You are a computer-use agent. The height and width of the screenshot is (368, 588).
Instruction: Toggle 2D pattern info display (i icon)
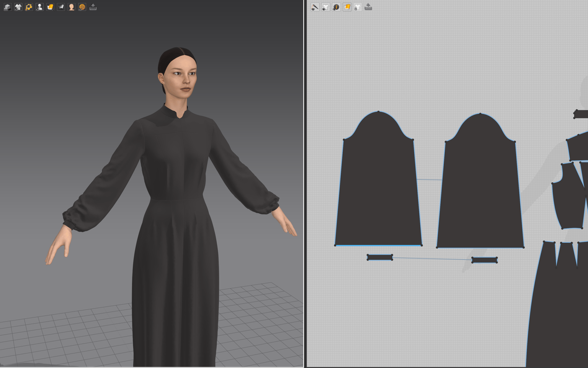[336, 7]
